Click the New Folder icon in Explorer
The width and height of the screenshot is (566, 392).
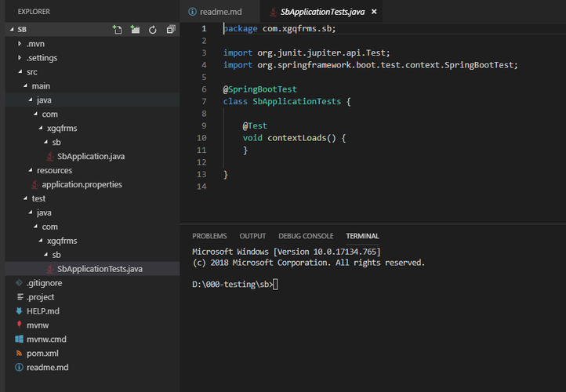click(x=135, y=30)
